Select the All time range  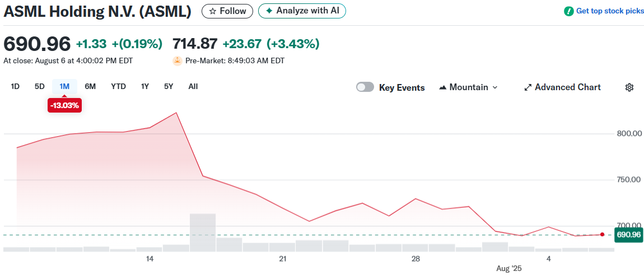point(193,86)
